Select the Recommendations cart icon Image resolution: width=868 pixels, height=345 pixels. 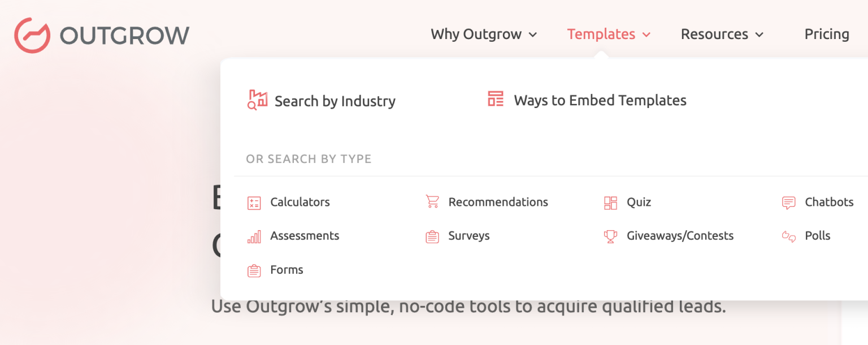432,202
